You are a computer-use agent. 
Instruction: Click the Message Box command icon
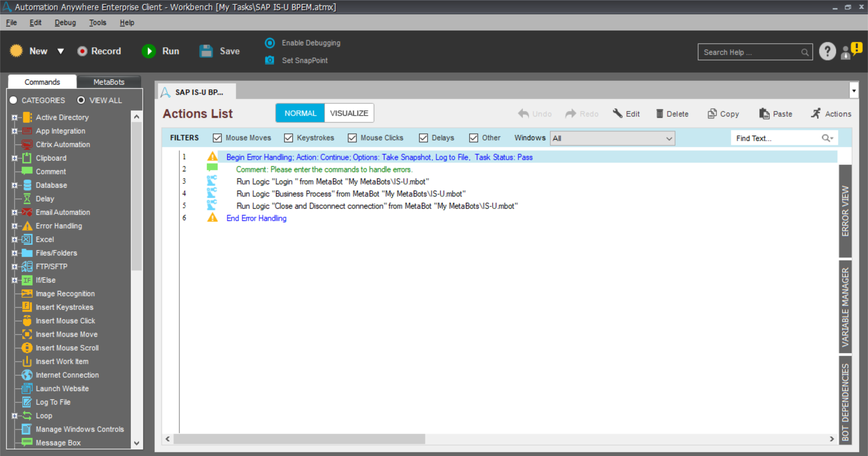(27, 442)
